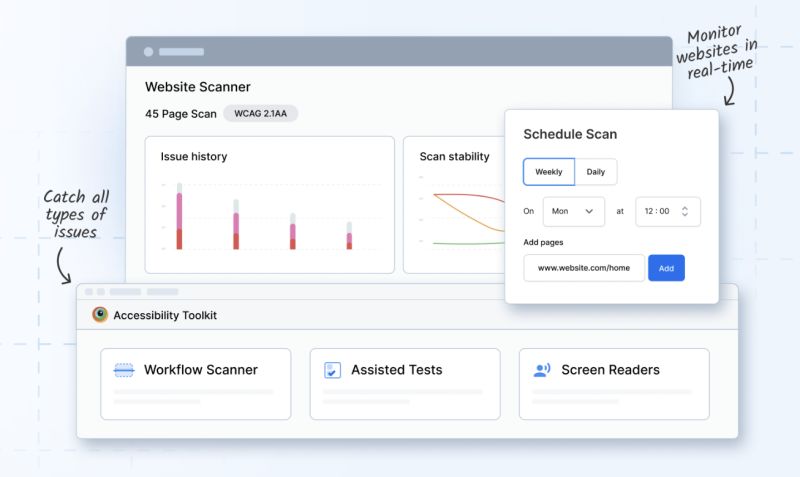Click the time stepper arrows
800x477 pixels.
685,211
